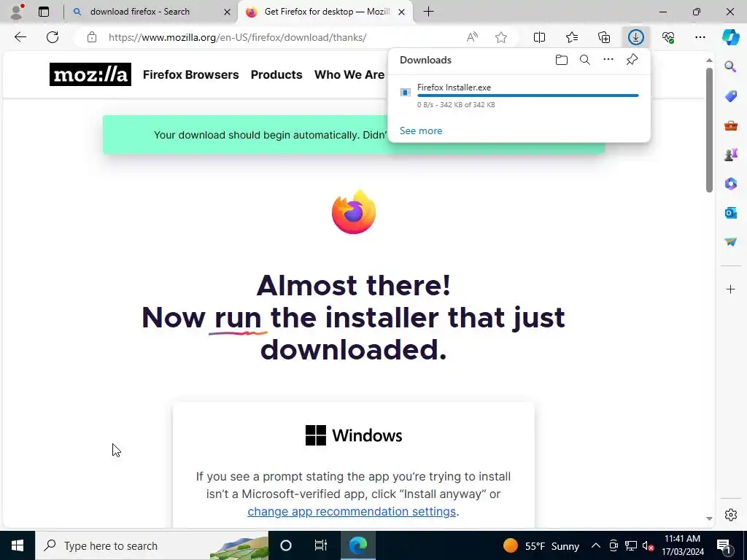Show hidden tray icons chevron
This screenshot has height=560, width=747.
click(x=596, y=545)
